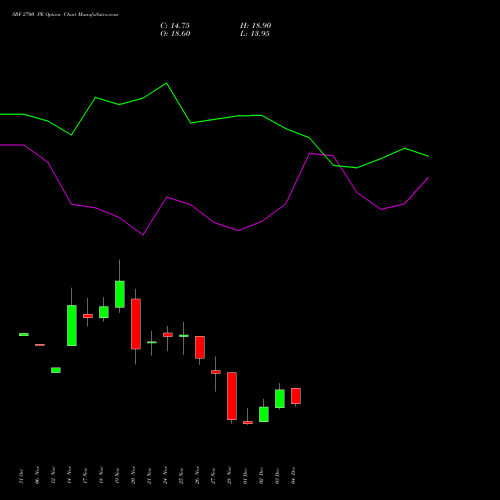The width and height of the screenshot is (500, 500).
Task: Click the 28 Nov date label
Action: point(229,475)
